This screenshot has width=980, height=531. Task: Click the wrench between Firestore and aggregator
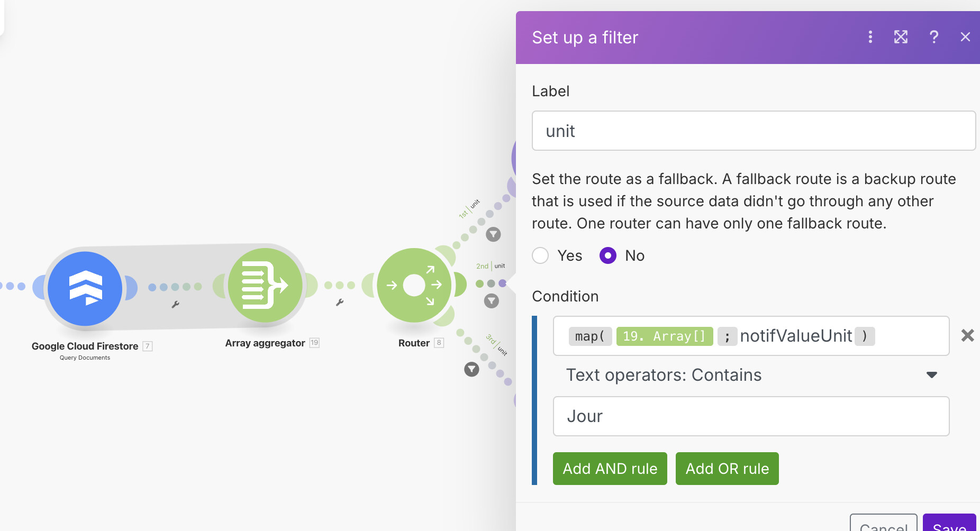(x=176, y=305)
